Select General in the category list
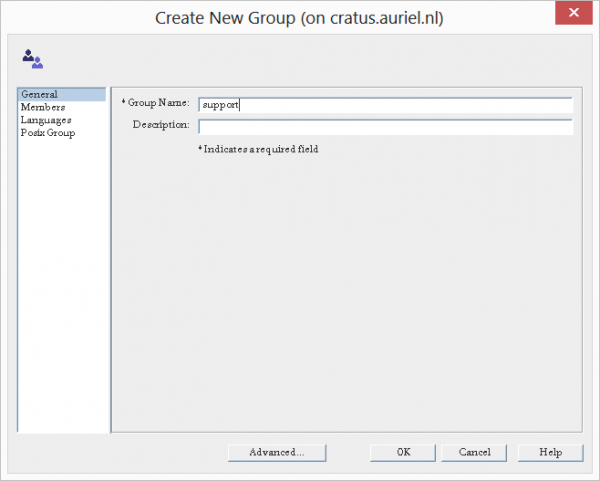The image size is (600, 481). pos(39,94)
